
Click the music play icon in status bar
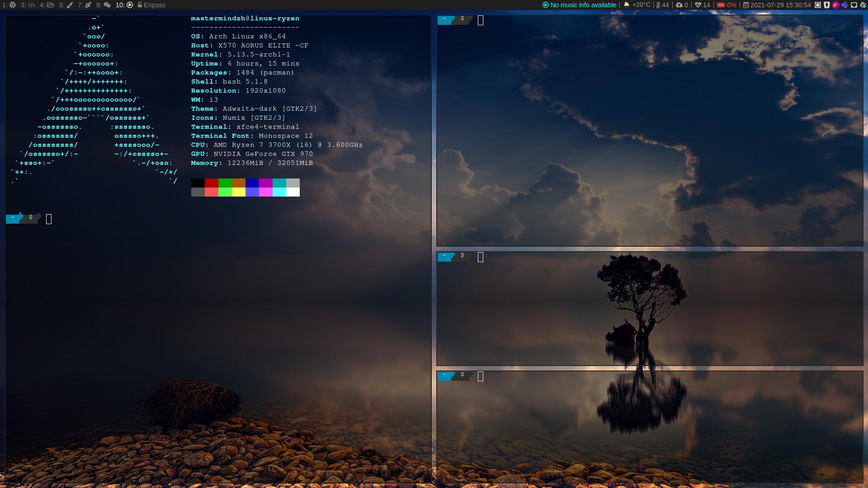(x=546, y=5)
